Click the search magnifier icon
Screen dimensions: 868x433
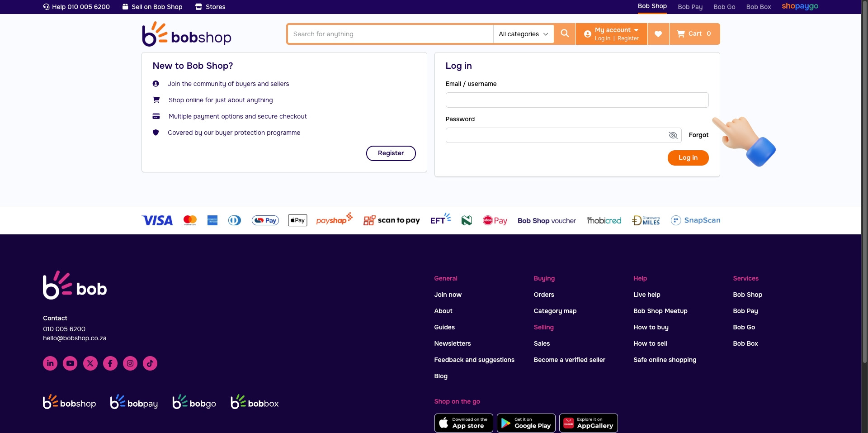coord(565,34)
